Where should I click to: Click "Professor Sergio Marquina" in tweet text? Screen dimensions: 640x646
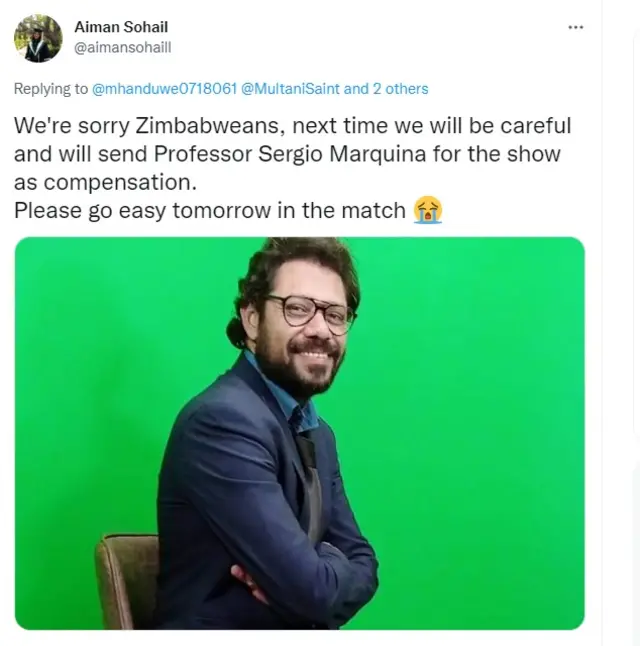coord(290,154)
